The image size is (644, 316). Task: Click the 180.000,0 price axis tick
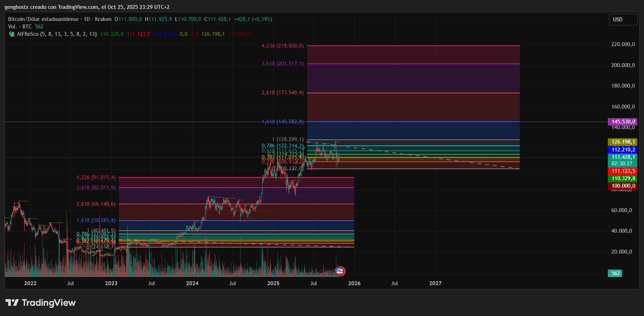coord(623,86)
